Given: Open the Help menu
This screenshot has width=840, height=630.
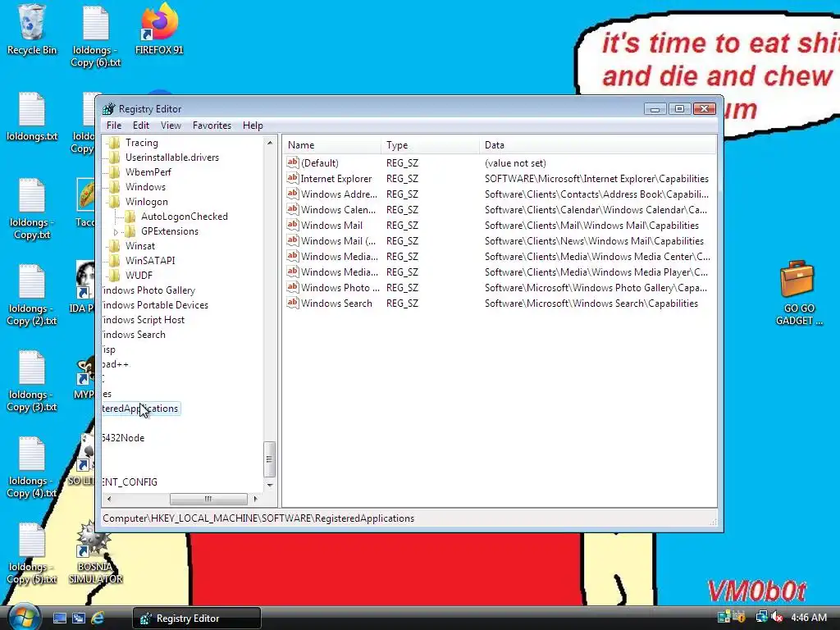Looking at the screenshot, I should pos(253,126).
